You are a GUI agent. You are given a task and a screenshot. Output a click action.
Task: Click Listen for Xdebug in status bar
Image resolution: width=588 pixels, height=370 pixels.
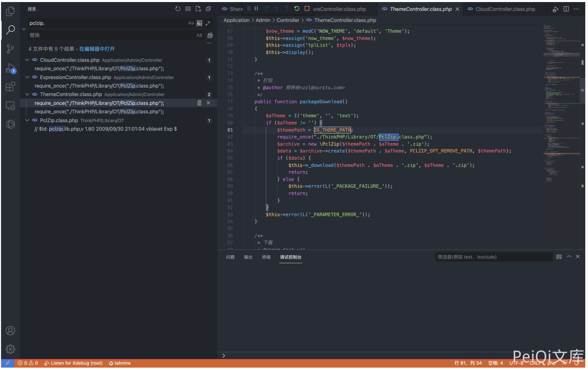[x=73, y=363]
